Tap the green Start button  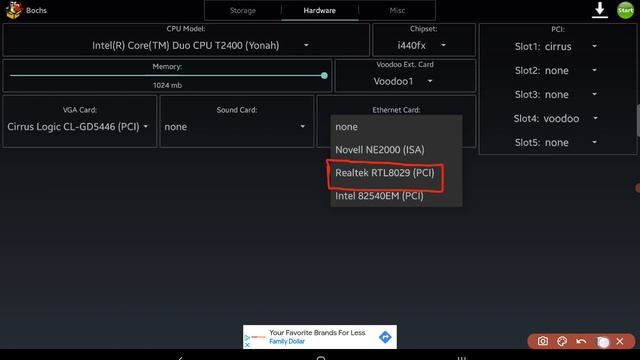625,10
